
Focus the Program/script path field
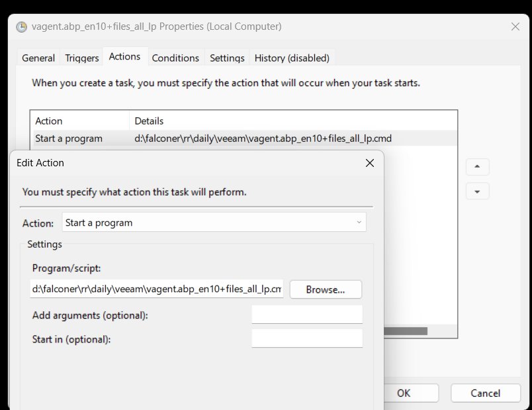point(157,289)
